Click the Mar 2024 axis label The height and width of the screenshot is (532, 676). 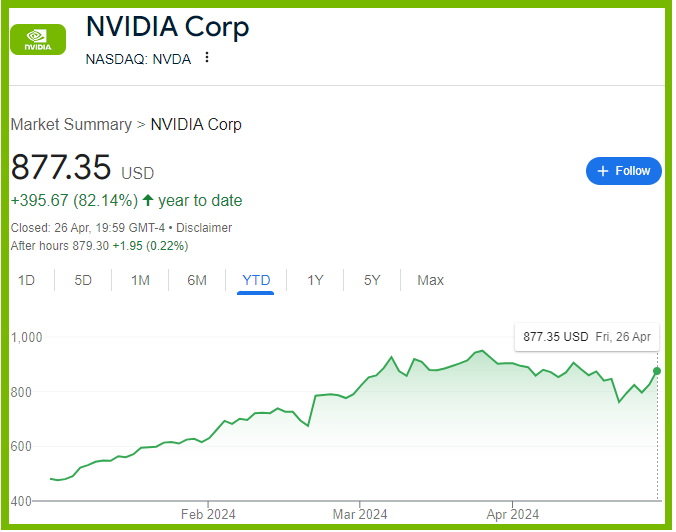pyautogui.click(x=359, y=514)
